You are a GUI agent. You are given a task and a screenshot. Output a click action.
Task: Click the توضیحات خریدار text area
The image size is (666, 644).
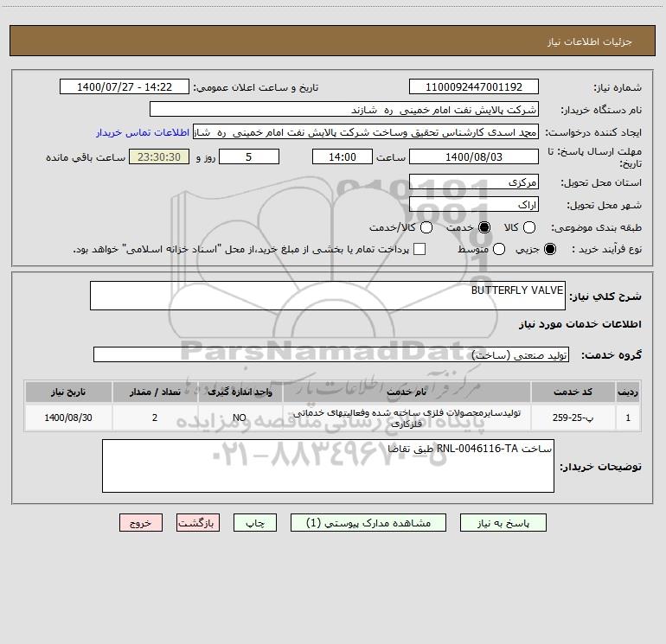point(328,466)
